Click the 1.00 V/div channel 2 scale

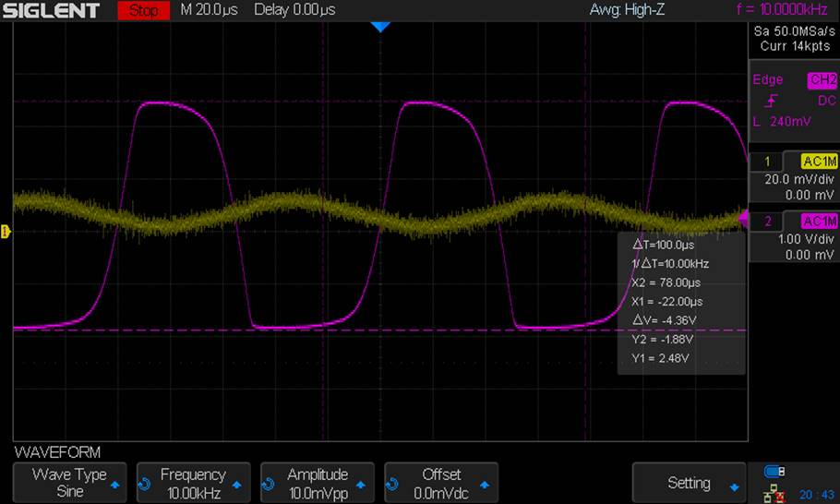[x=806, y=239]
